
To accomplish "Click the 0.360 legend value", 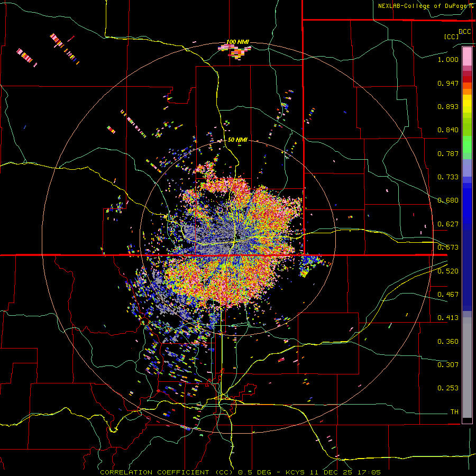I will coord(448,342).
